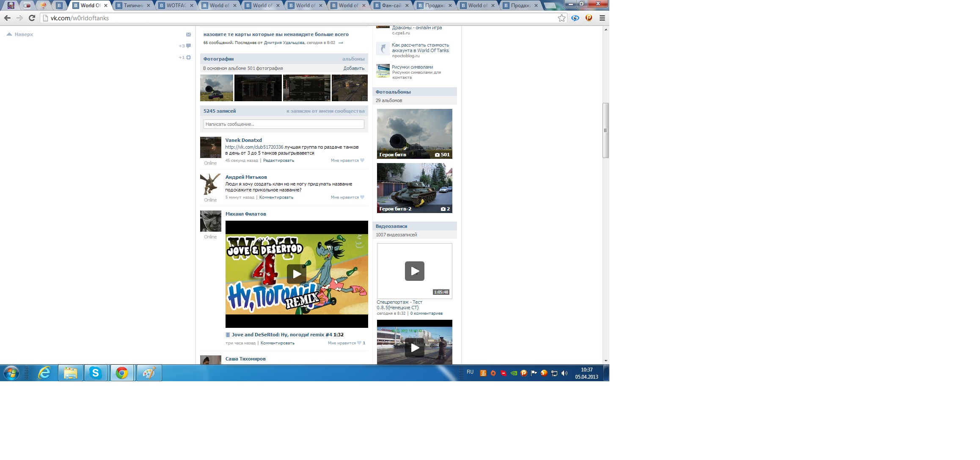The width and height of the screenshot is (980, 460).
Task: Like Vanek Donatxd's post heart icon
Action: tap(362, 161)
